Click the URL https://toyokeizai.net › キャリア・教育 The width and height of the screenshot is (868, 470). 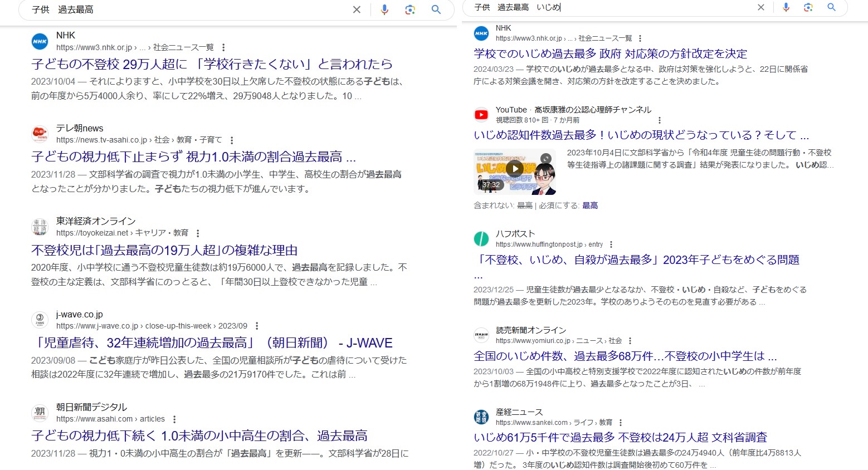point(122,233)
